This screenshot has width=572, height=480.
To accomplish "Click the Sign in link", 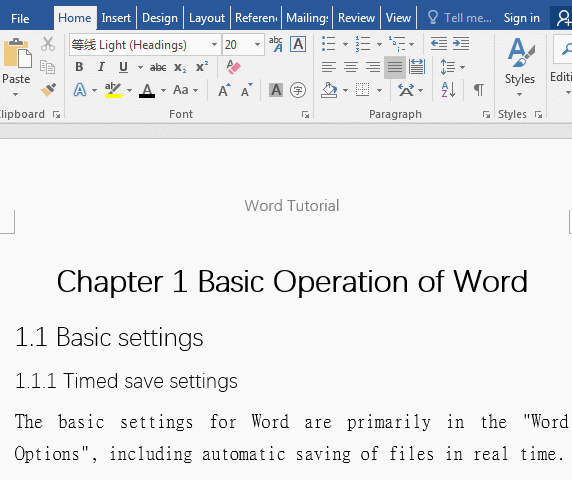I will (522, 18).
